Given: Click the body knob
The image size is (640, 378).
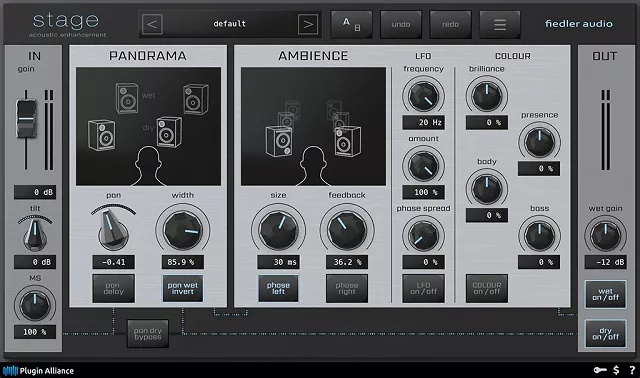Looking at the screenshot, I should pos(487,189).
